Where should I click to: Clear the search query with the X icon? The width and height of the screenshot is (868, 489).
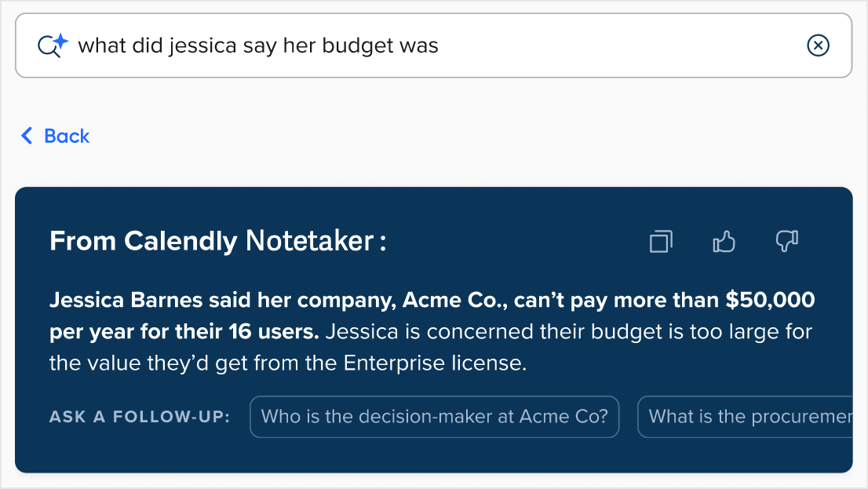pyautogui.click(x=818, y=46)
